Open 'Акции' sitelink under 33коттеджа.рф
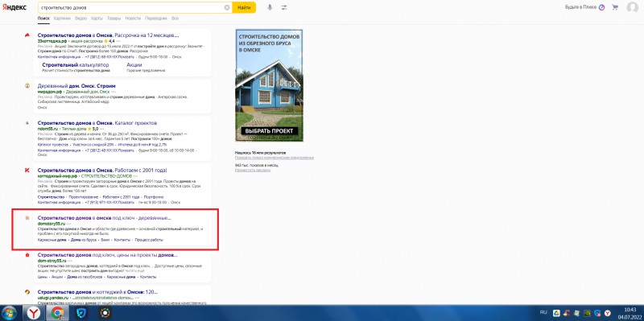This screenshot has height=321, width=644. pos(134,65)
